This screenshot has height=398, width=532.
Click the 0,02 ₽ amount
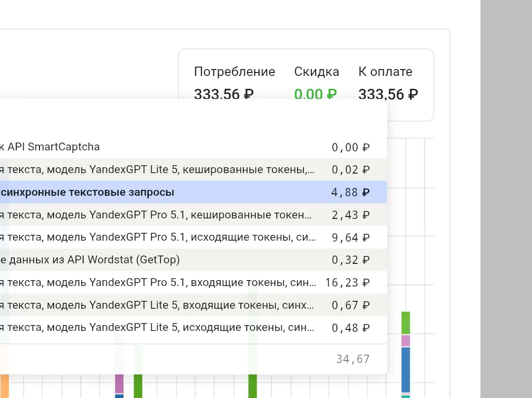pyautogui.click(x=351, y=170)
